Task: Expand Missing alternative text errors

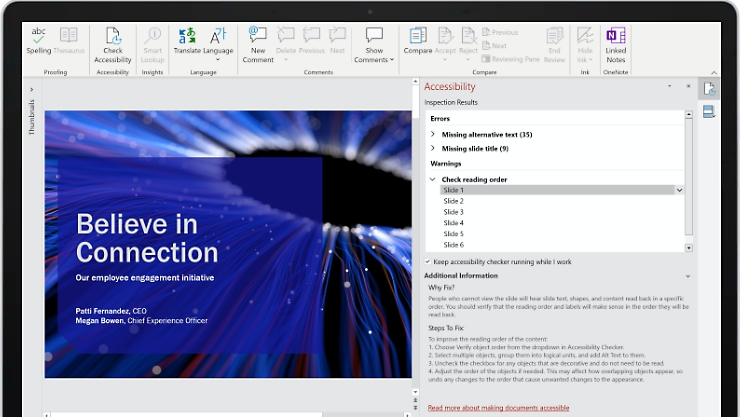Action: tap(433, 134)
